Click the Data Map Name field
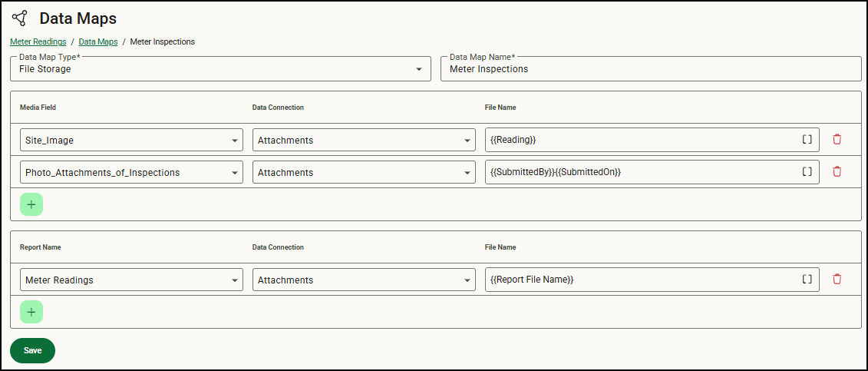The height and width of the screenshot is (371, 868). click(x=651, y=68)
